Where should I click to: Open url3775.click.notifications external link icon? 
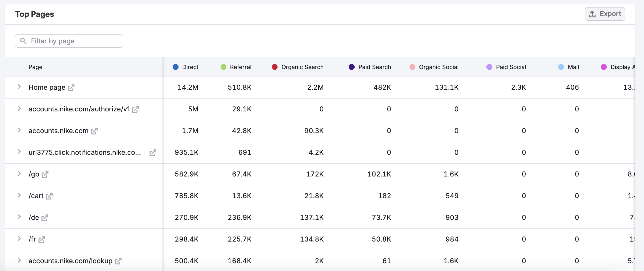(153, 153)
